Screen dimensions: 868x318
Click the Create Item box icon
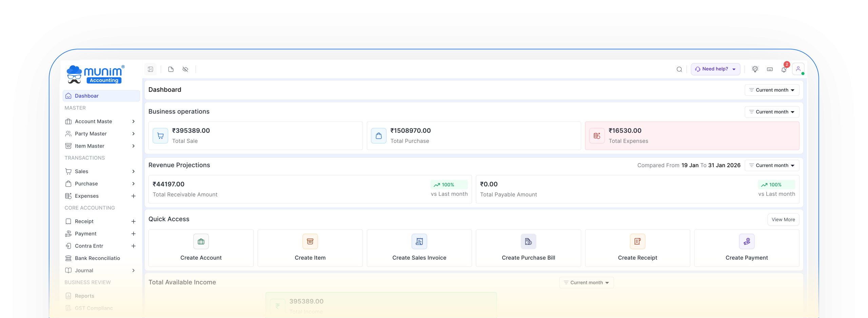310,241
